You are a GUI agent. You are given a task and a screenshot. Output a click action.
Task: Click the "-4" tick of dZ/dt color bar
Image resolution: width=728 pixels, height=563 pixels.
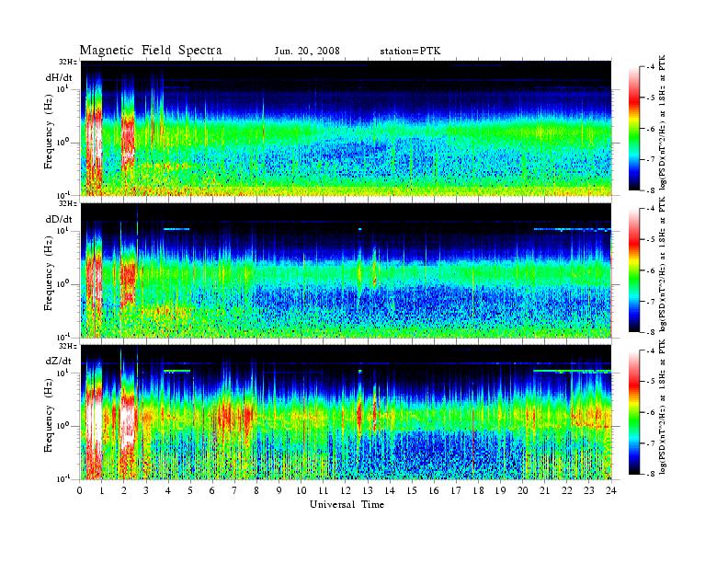tap(651, 350)
